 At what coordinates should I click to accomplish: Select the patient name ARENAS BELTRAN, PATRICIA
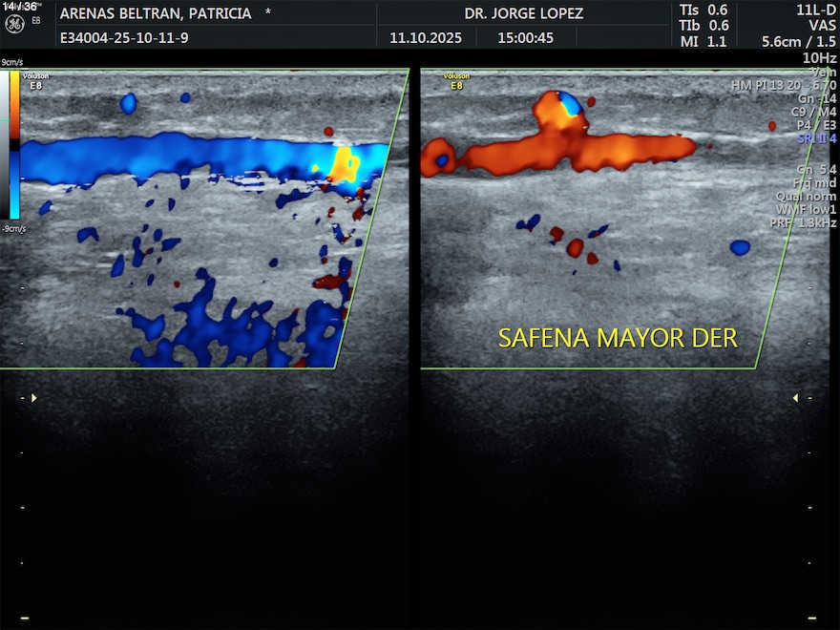[x=156, y=13]
